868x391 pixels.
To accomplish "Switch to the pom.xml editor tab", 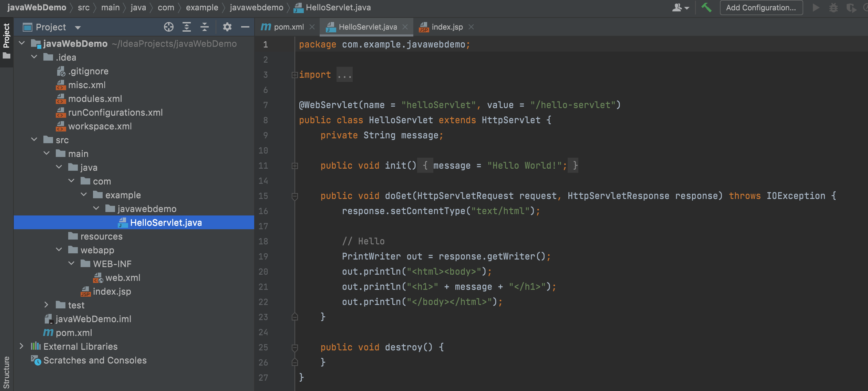I will pyautogui.click(x=288, y=27).
